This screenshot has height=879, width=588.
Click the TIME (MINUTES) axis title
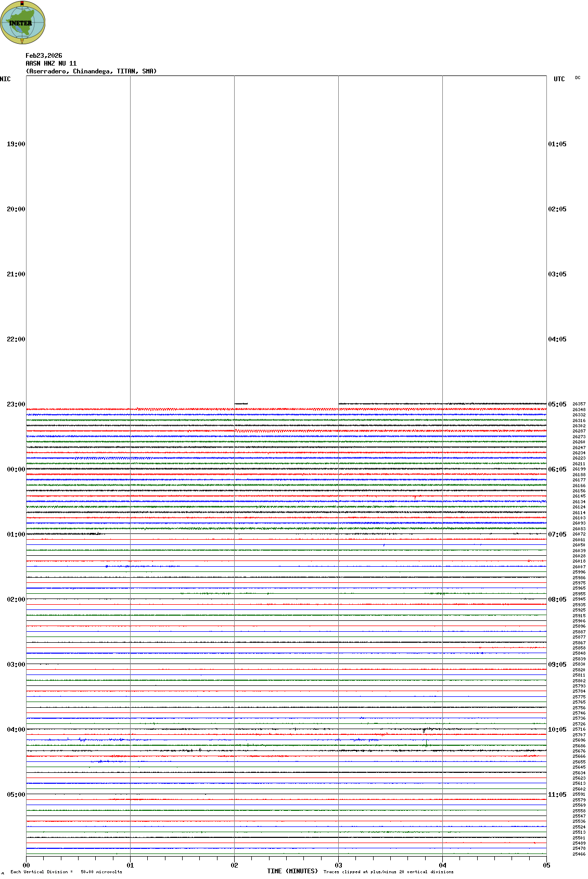tap(292, 871)
